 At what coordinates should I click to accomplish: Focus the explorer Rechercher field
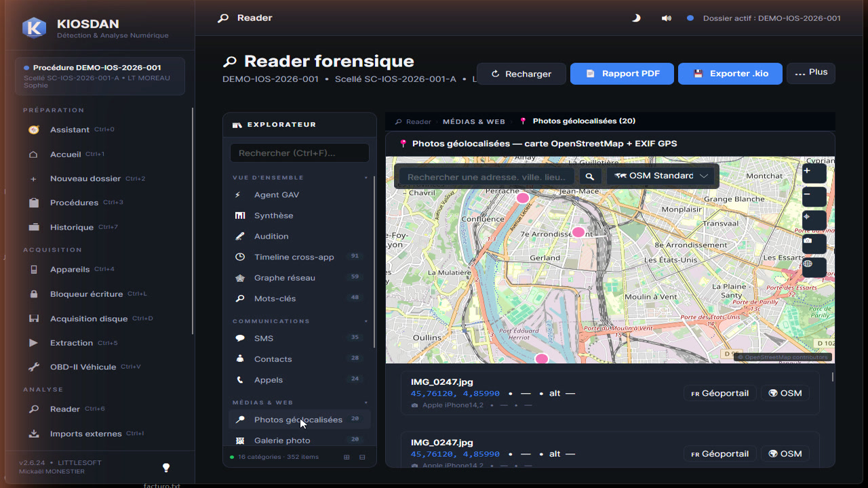(300, 152)
